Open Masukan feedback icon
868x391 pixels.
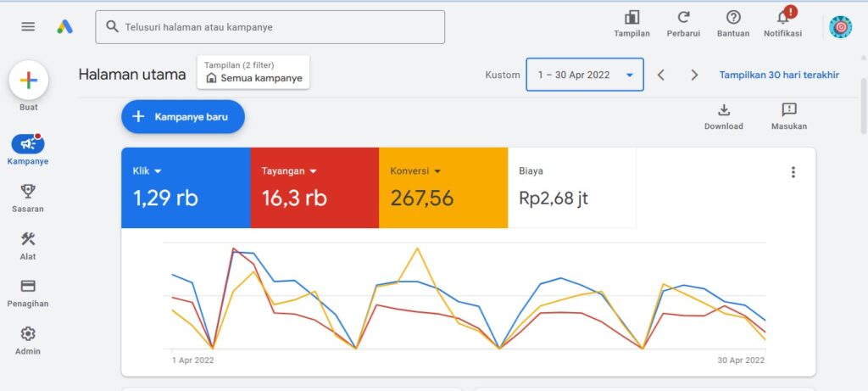[788, 110]
